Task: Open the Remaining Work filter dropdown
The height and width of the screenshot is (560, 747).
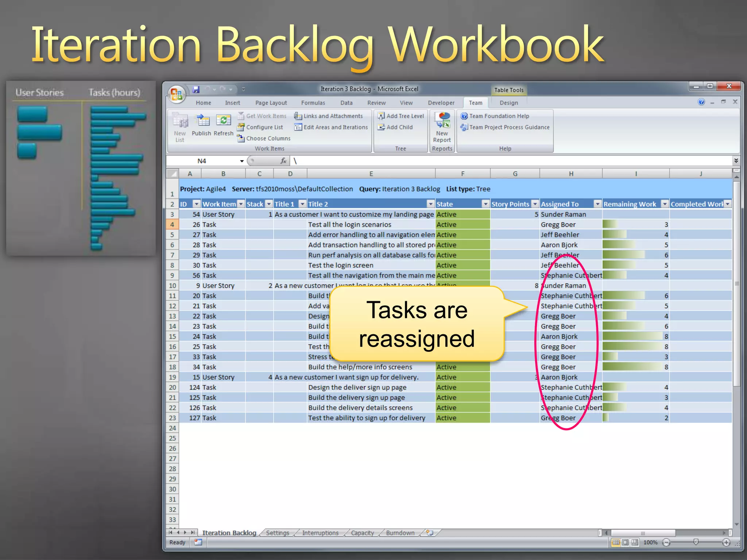Action: (x=665, y=204)
